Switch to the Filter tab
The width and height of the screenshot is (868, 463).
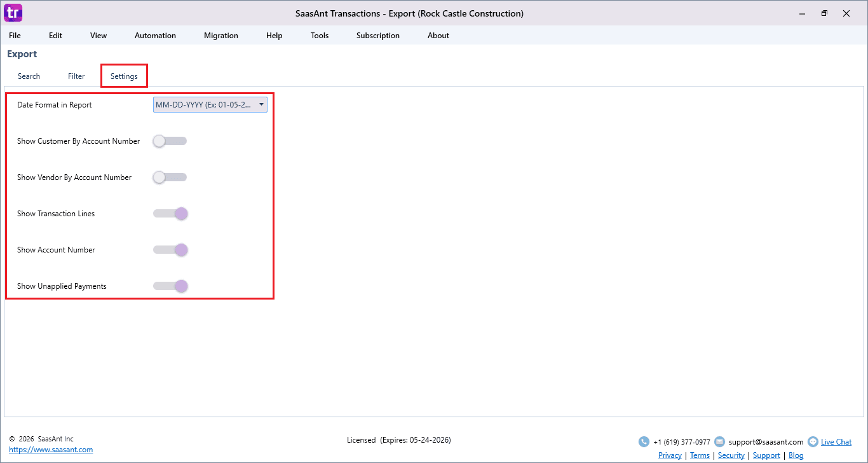(76, 76)
